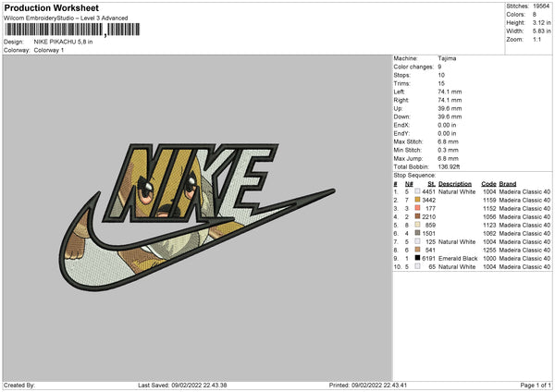The image size is (555, 392).
Task: Click the 'Stop Sequence:' heading
Action: coord(414,176)
